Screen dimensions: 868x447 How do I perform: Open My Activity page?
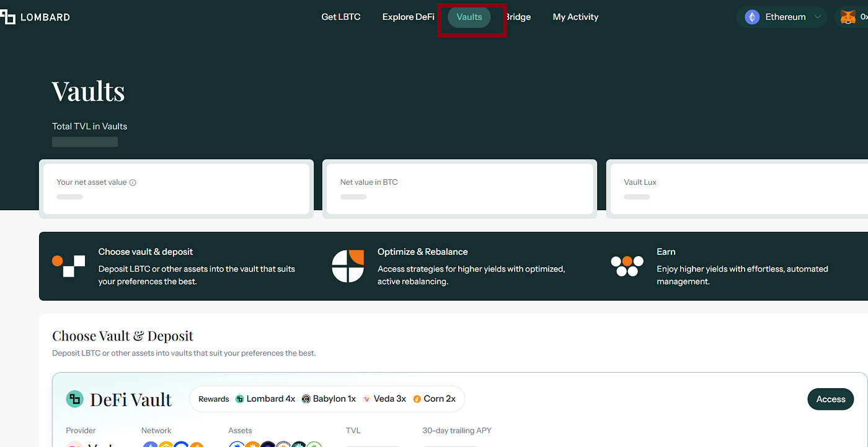575,17
